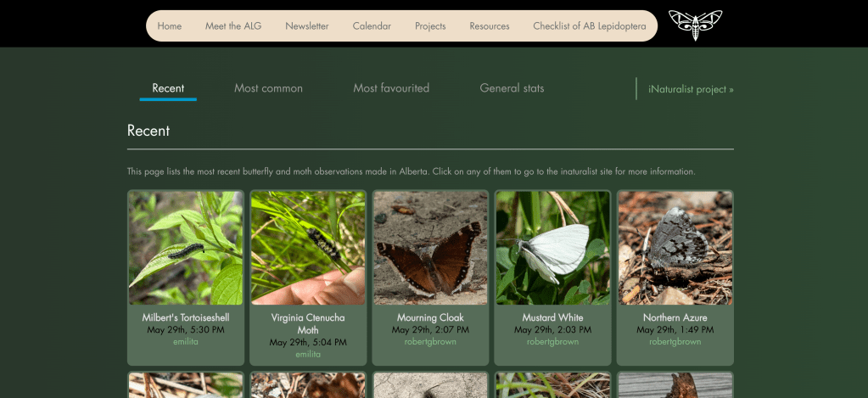Open Virginia Ctenucha Moth photo
The image size is (868, 398).
pyautogui.click(x=308, y=248)
